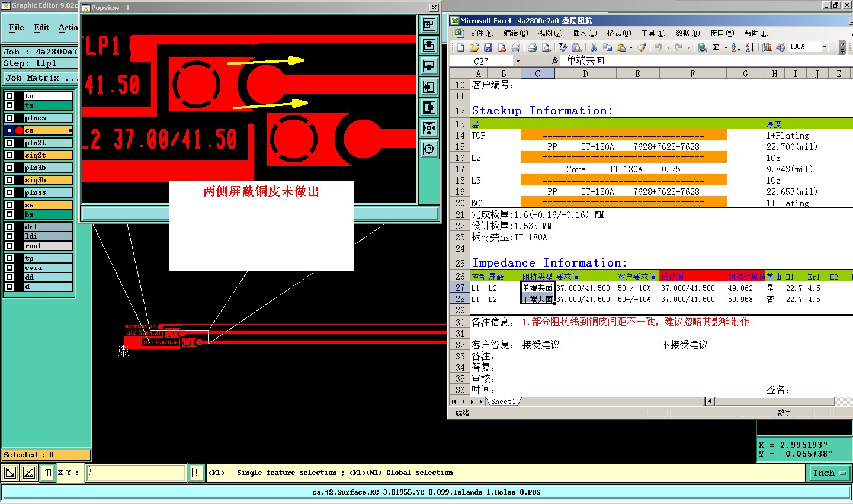Open the 文件(F) menu in Excel
Screen dimensions: 853x504
click(481, 33)
